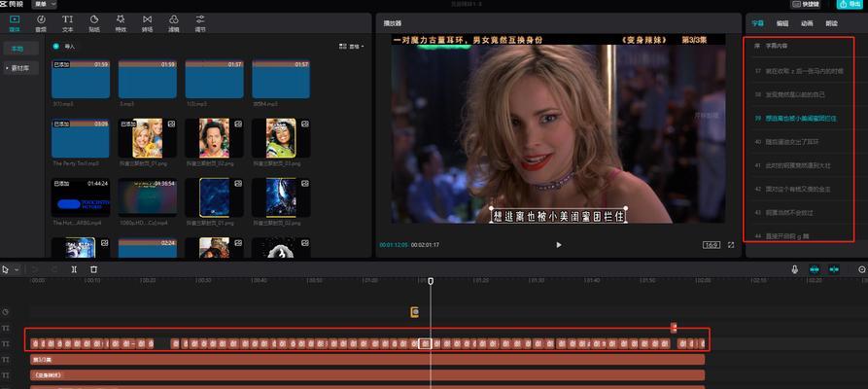Select the audio clip with duration 02:24

click(148, 248)
